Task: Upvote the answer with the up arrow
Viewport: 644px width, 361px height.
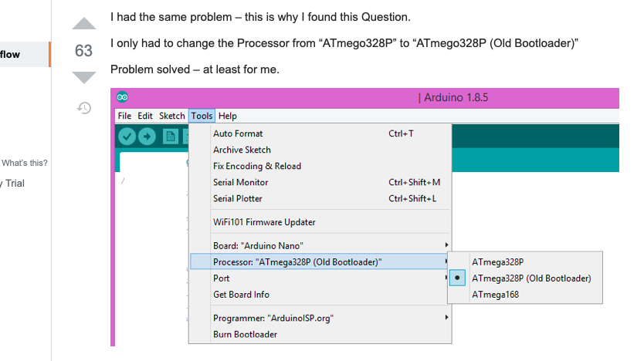Action: pyautogui.click(x=84, y=23)
